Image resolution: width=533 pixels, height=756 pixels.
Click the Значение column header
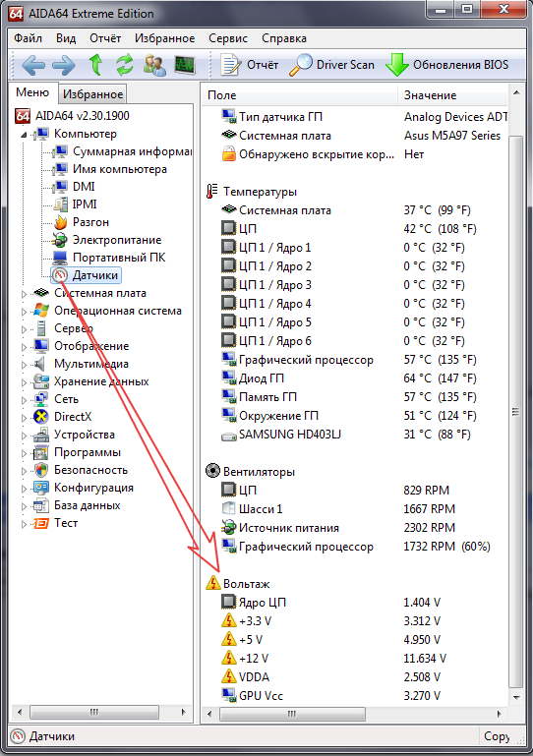pyautogui.click(x=453, y=95)
